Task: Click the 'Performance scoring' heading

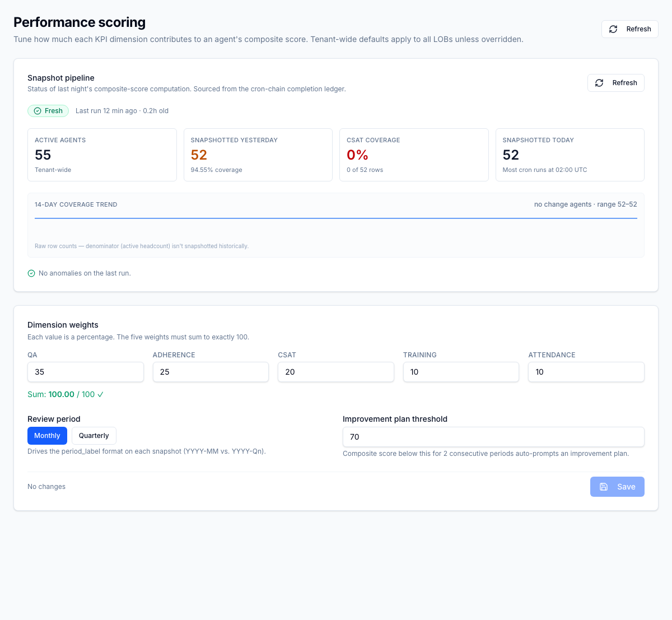Action: 80,22
